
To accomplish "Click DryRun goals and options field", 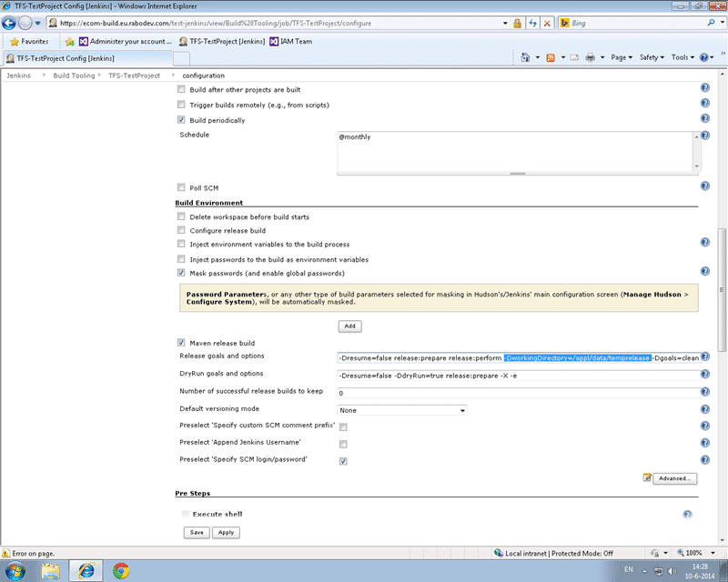I will tap(519, 376).
